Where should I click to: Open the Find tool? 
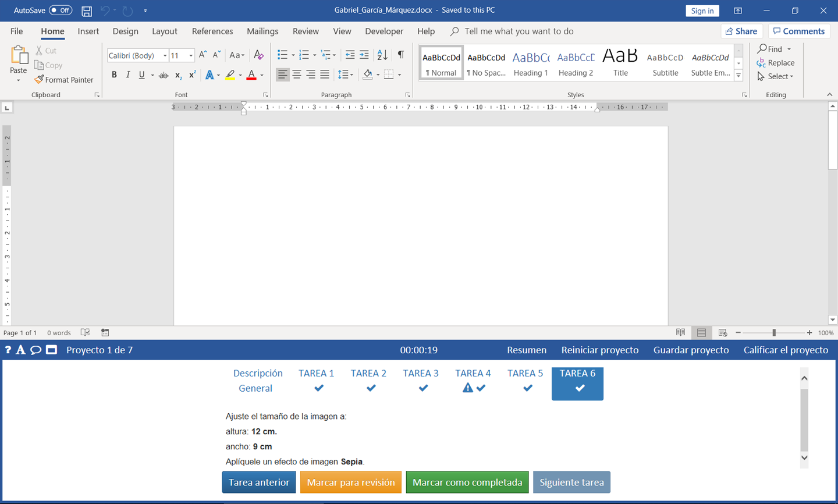(770, 49)
